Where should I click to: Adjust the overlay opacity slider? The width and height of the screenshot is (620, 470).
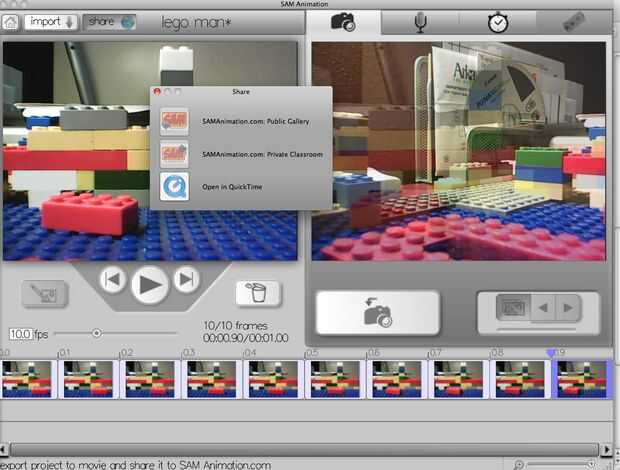coord(536,328)
